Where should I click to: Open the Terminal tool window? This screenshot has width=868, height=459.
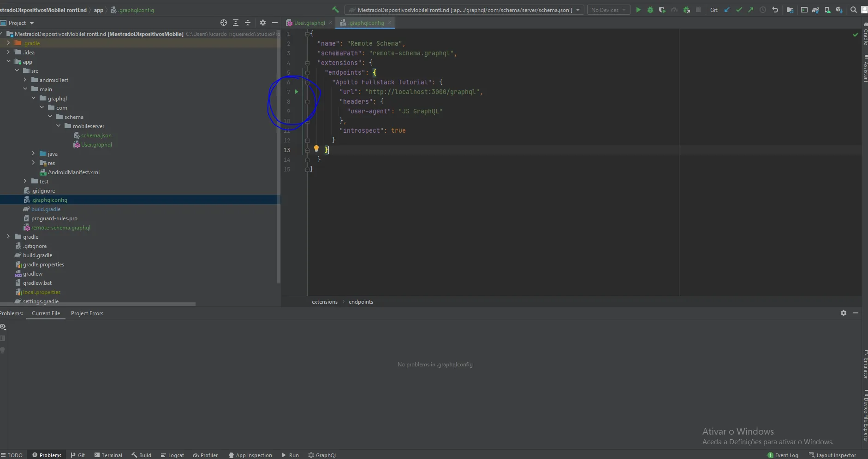click(x=108, y=455)
